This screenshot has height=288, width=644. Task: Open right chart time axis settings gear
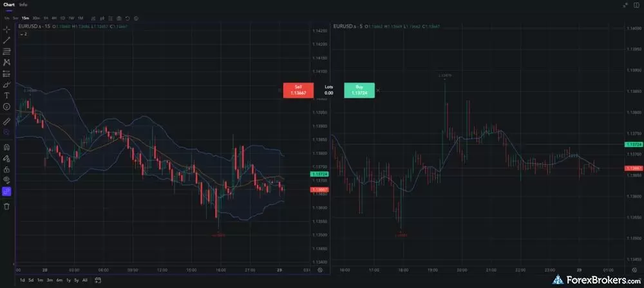tap(634, 270)
